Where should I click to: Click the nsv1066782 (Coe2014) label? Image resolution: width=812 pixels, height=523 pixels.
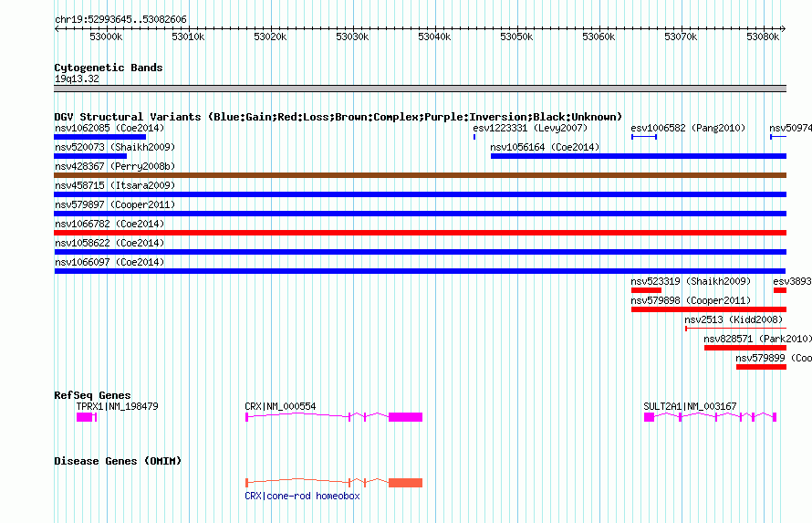(109, 224)
